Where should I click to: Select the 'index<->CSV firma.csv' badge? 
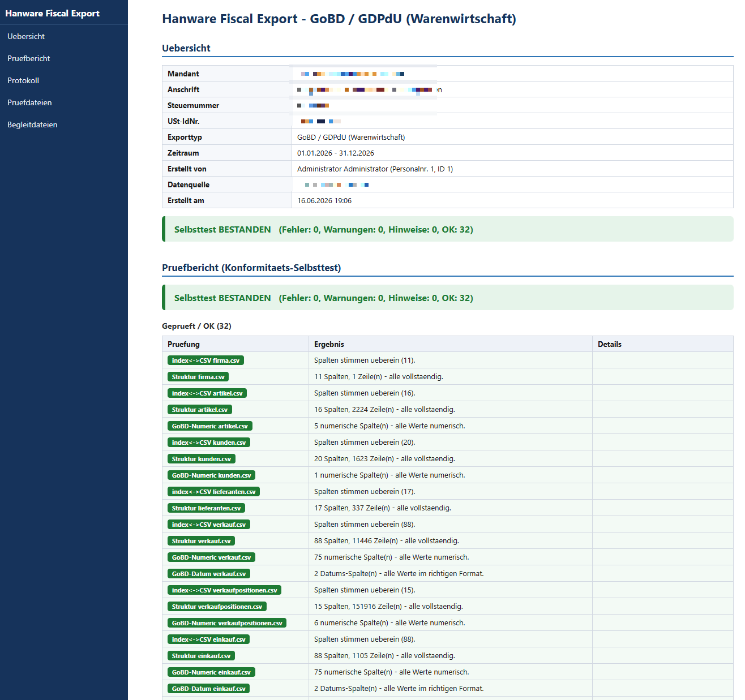205,360
